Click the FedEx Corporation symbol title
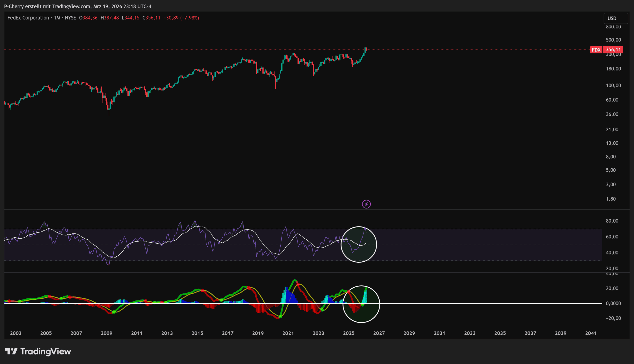The width and height of the screenshot is (634, 364). (x=28, y=18)
